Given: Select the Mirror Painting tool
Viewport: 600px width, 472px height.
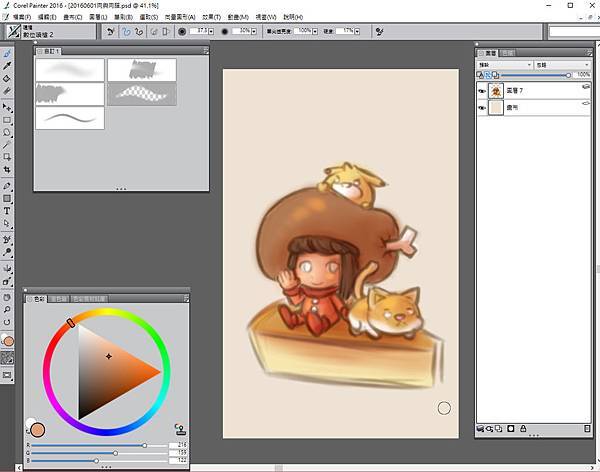Looking at the screenshot, I should coord(7,269).
